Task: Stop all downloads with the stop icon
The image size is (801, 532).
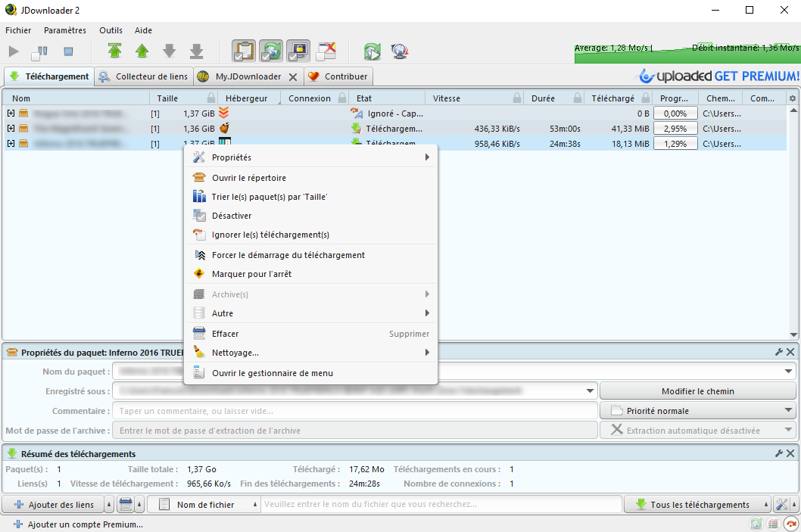Action: (x=68, y=51)
